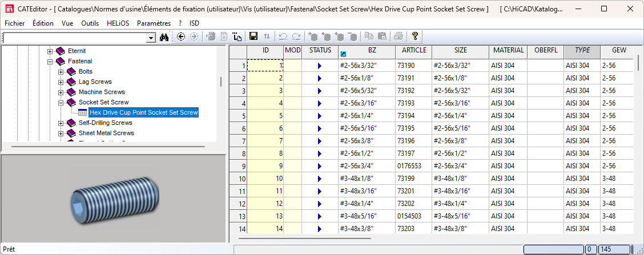Expand the Machine Screws folder

(x=61, y=92)
